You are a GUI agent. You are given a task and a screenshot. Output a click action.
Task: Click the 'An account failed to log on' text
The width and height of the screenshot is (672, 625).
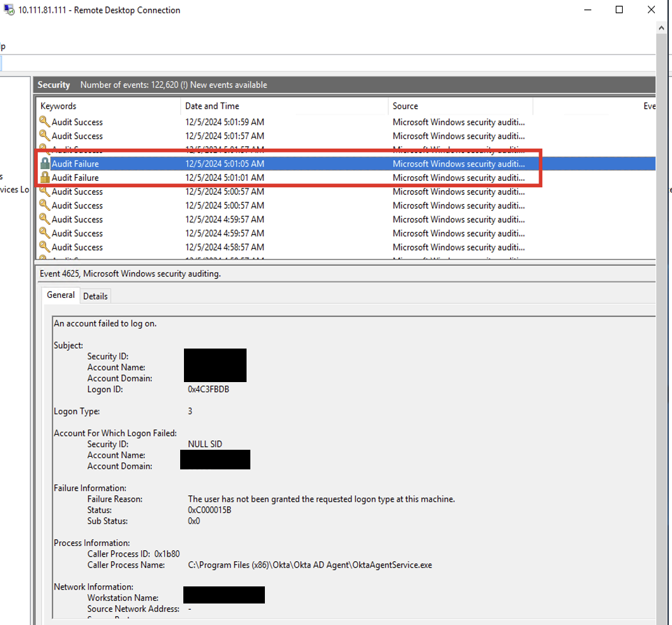(105, 323)
